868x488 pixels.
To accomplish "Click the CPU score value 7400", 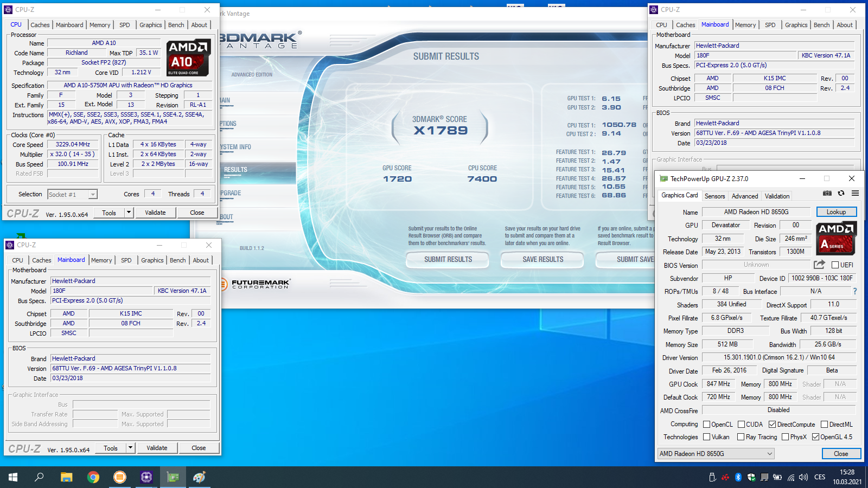I will click(x=482, y=179).
